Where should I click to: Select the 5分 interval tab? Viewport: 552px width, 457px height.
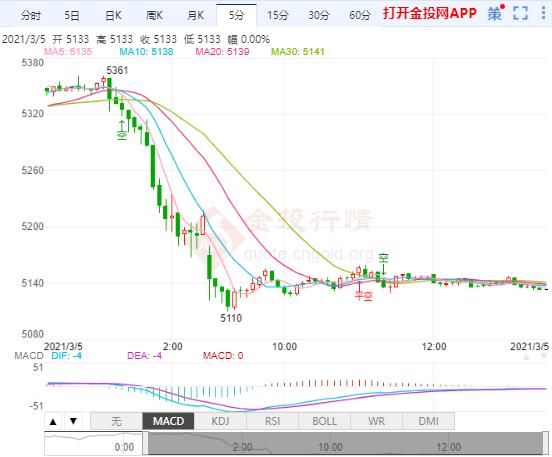[x=236, y=15]
